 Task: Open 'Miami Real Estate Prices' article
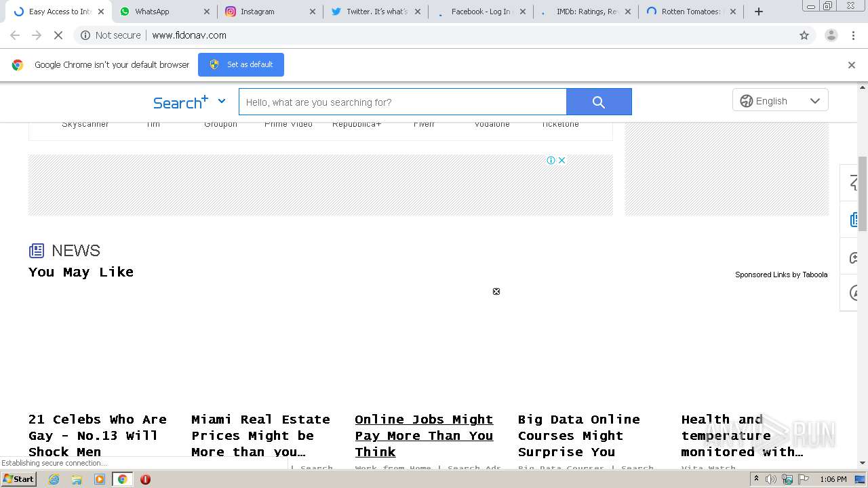260,435
